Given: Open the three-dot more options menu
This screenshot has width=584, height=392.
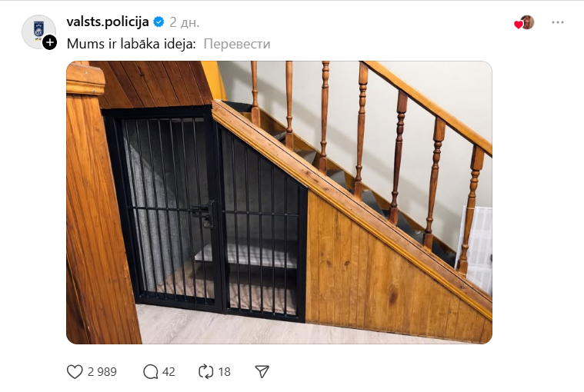Looking at the screenshot, I should (x=558, y=22).
